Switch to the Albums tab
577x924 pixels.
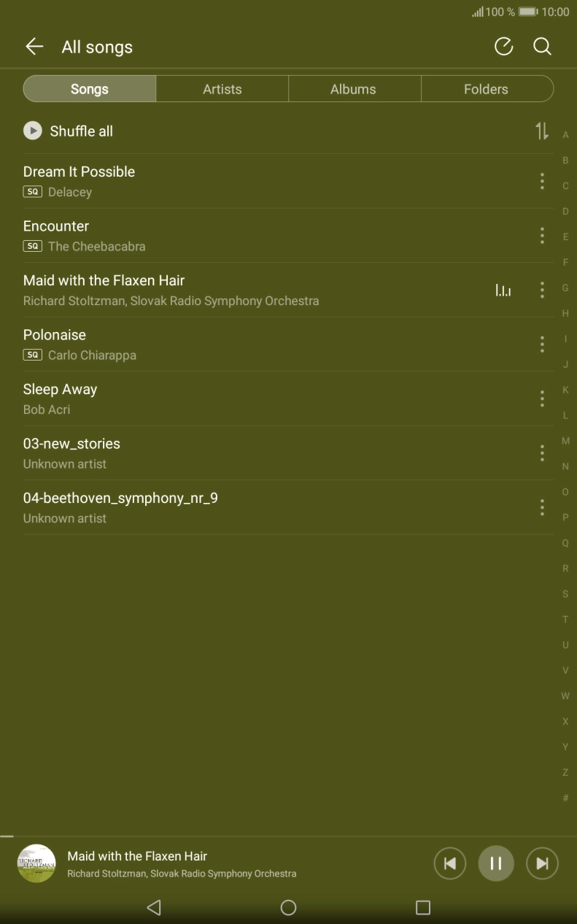click(354, 89)
